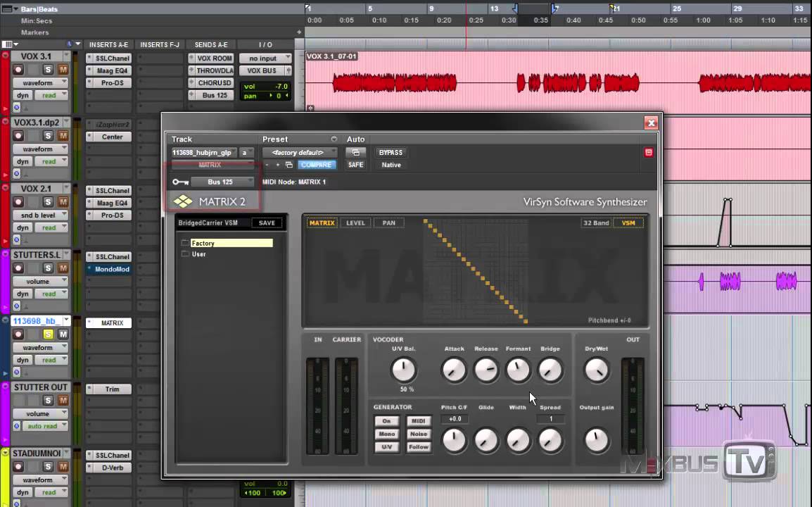This screenshot has height=507, width=812.
Task: Click the vocoder Attack knob
Action: pos(454,370)
